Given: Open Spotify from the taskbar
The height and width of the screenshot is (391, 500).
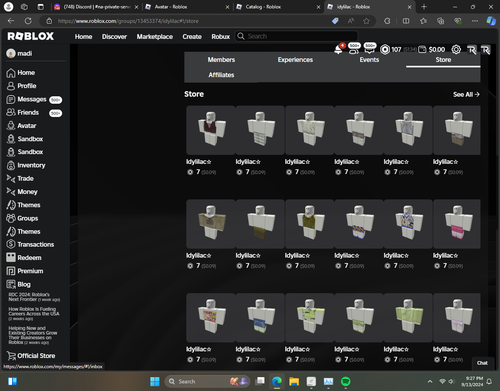Looking at the screenshot, I should pos(346,381).
